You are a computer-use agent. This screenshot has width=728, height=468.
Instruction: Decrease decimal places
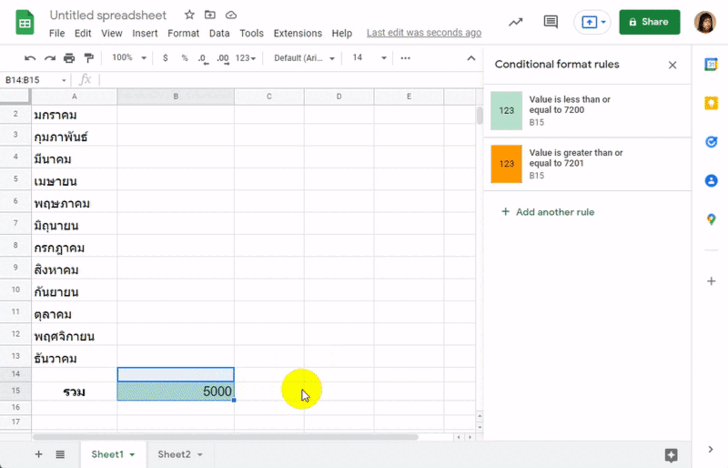[203, 58]
